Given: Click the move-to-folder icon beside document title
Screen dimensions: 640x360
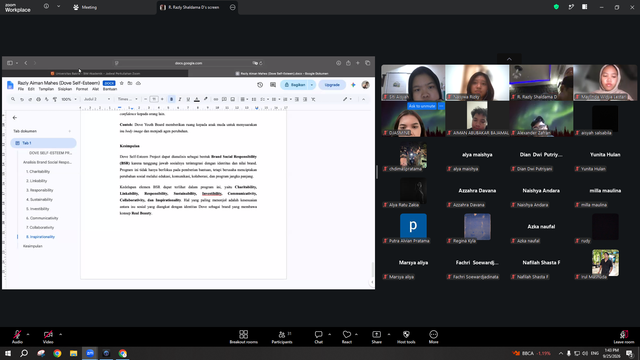Looking at the screenshot, I should [x=130, y=83].
